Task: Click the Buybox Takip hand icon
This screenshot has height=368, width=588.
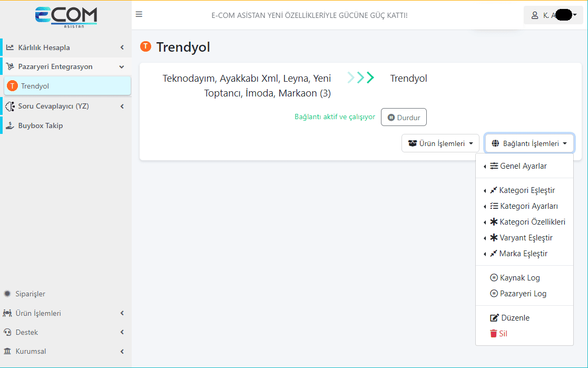Action: 10,125
